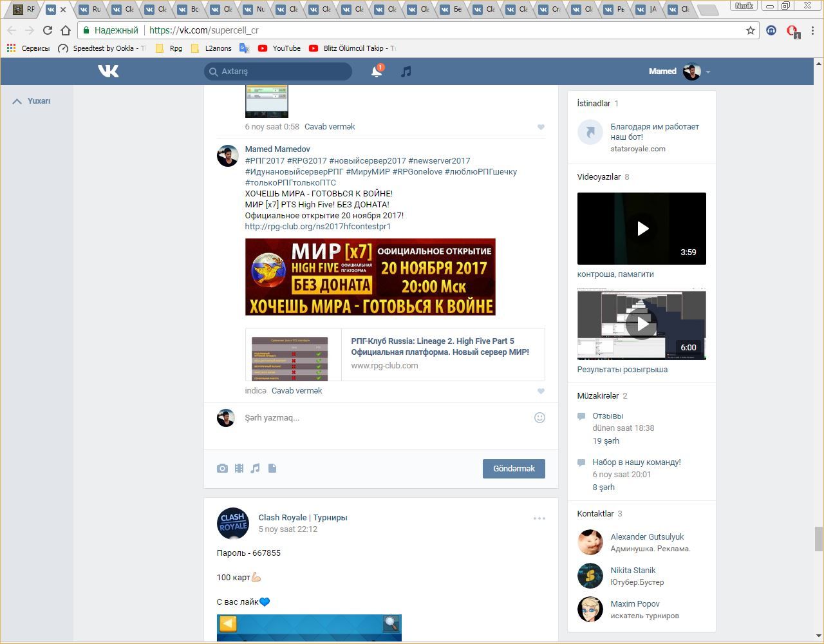Like the comment dated 6 noy saat 0:58
The width and height of the screenshot is (824, 644).
pyautogui.click(x=541, y=127)
